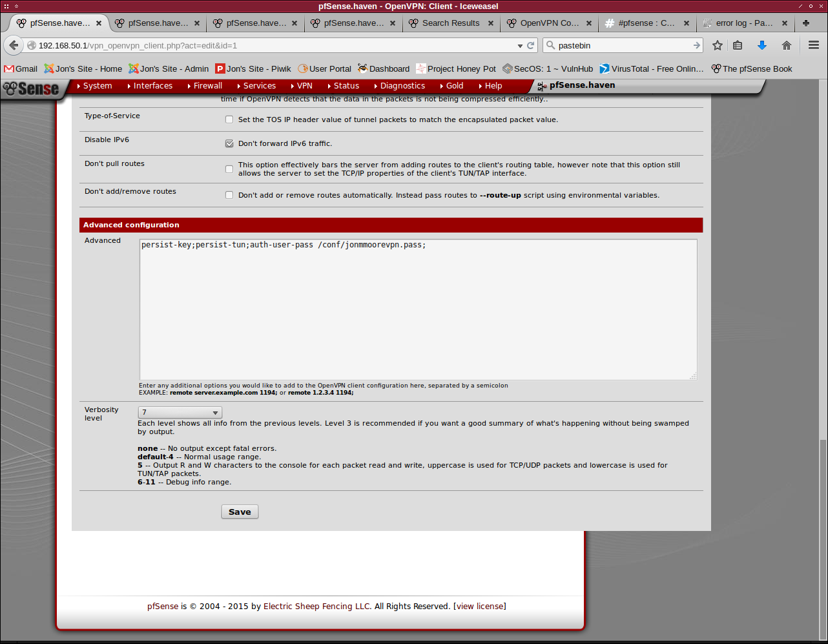Click the search magnifier icon in search box
Image resolution: width=828 pixels, height=644 pixels.
point(550,46)
